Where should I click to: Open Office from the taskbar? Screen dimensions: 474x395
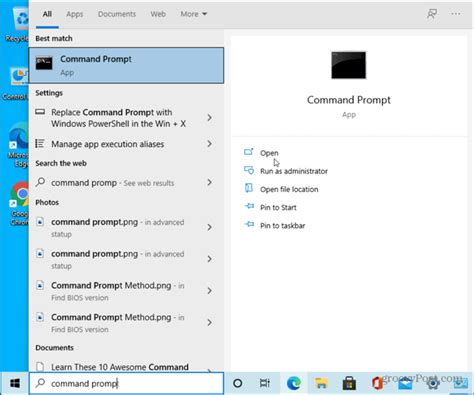pyautogui.click(x=377, y=383)
